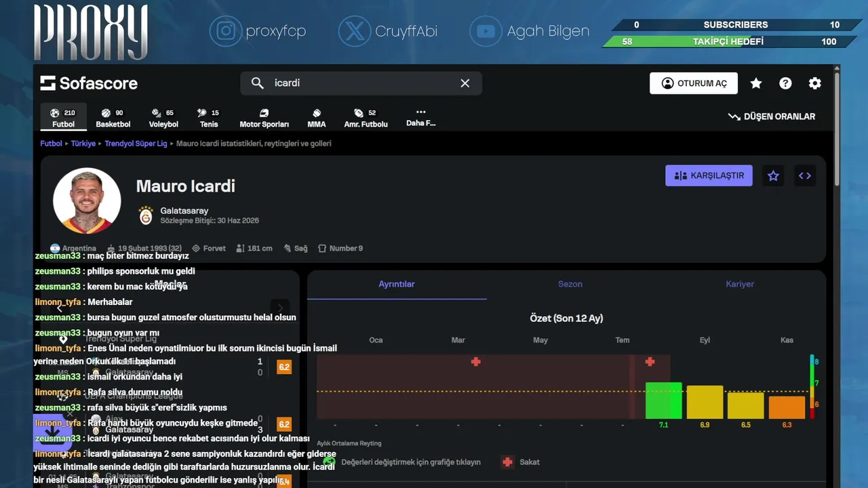868x488 pixels.
Task: Click the Özet (Son 12 Ay) heading
Action: click(x=566, y=319)
